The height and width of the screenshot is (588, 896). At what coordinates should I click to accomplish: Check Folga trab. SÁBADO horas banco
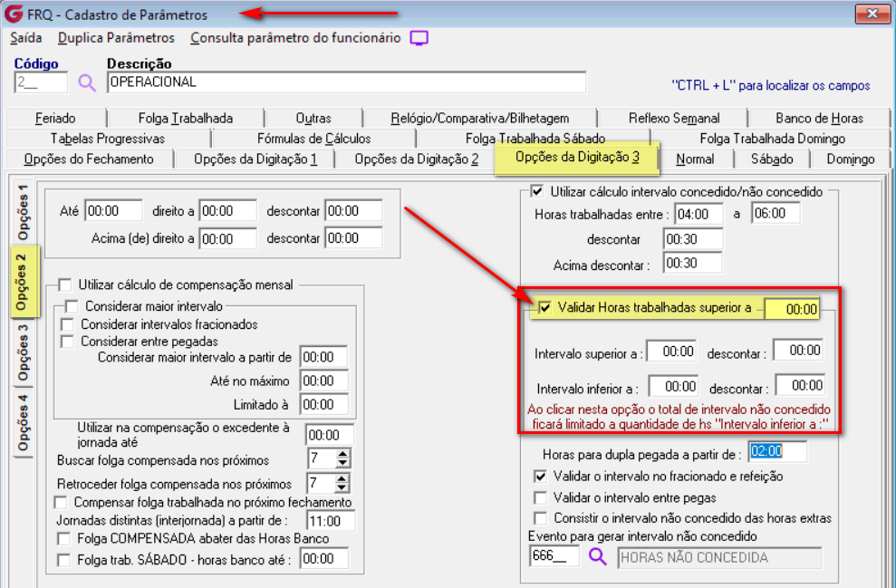tap(64, 560)
